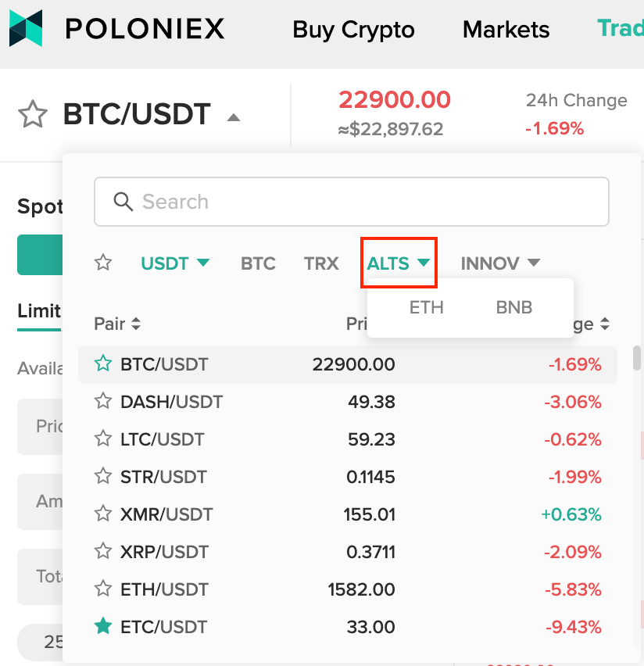644x666 pixels.
Task: Click the magnifier icon in search box
Action: tap(123, 202)
